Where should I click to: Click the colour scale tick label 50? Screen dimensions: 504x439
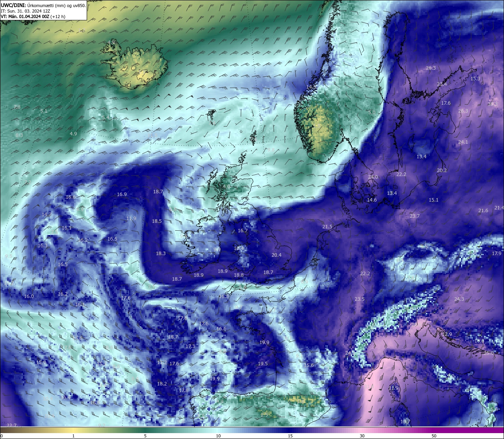pos(434,436)
